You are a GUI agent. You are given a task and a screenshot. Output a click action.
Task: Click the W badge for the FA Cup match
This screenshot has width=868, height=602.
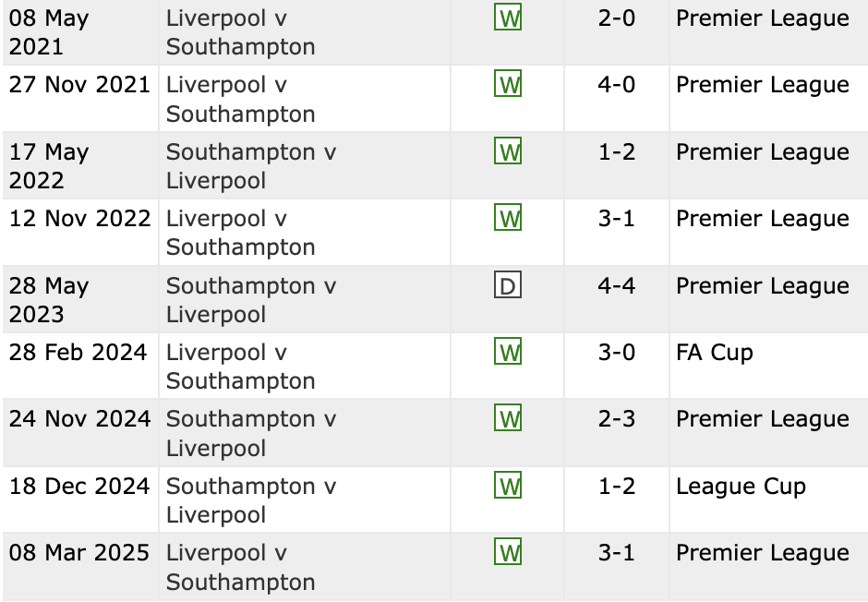click(508, 353)
